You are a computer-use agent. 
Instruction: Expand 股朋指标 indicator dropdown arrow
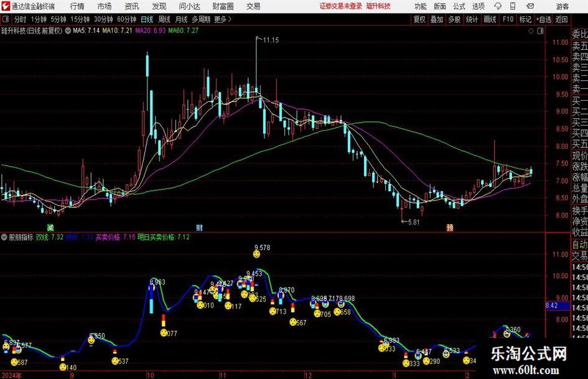point(4,237)
